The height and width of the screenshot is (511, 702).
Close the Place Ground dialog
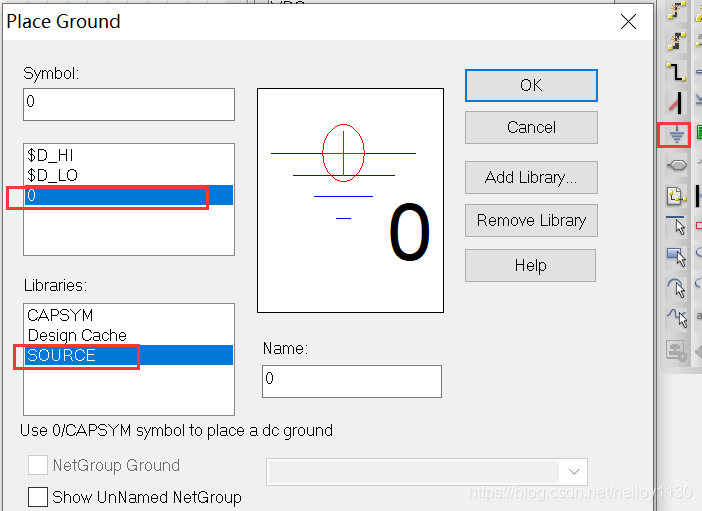[629, 21]
